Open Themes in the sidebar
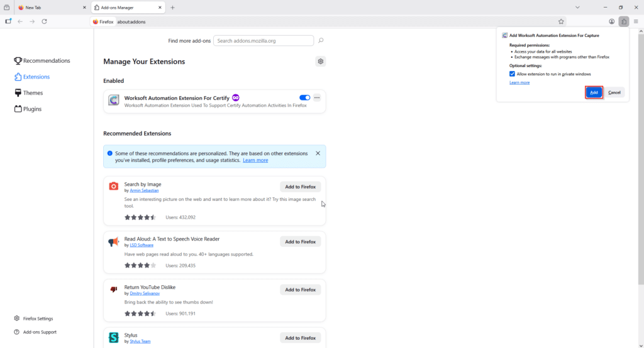Image resolution: width=644 pixels, height=348 pixels. (29, 93)
